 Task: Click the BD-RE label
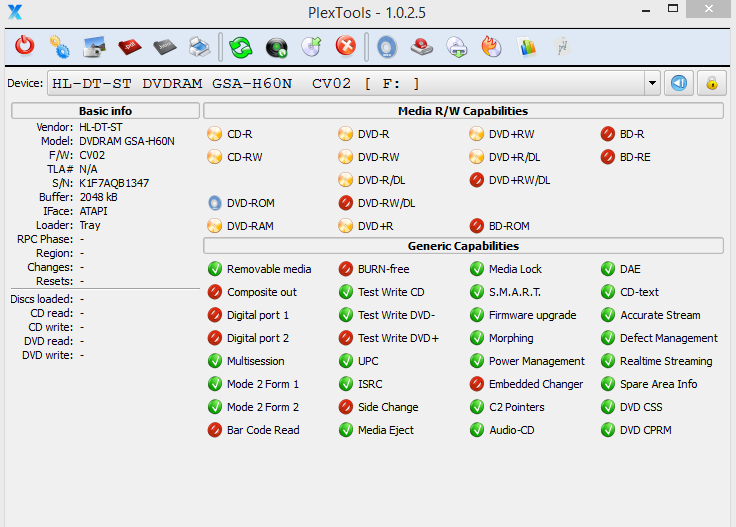coord(635,157)
